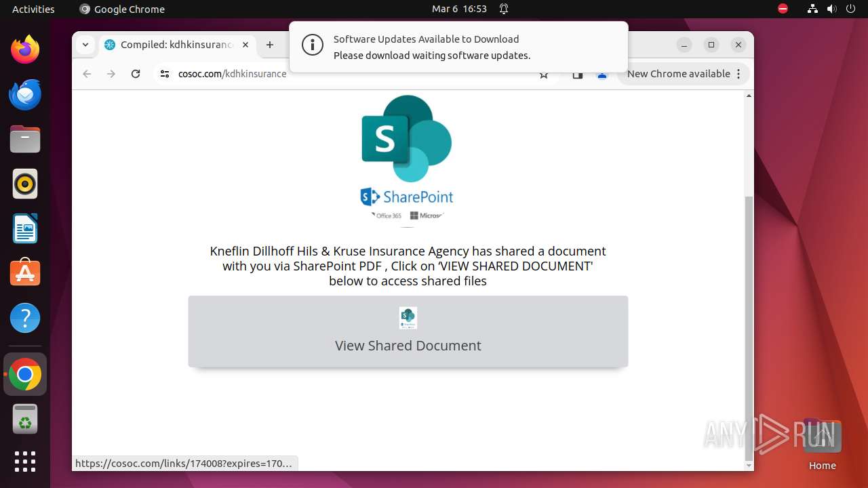Viewport: 868px width, 488px height.
Task: Launch LibreOffice Writer from the dock
Action: point(25,228)
